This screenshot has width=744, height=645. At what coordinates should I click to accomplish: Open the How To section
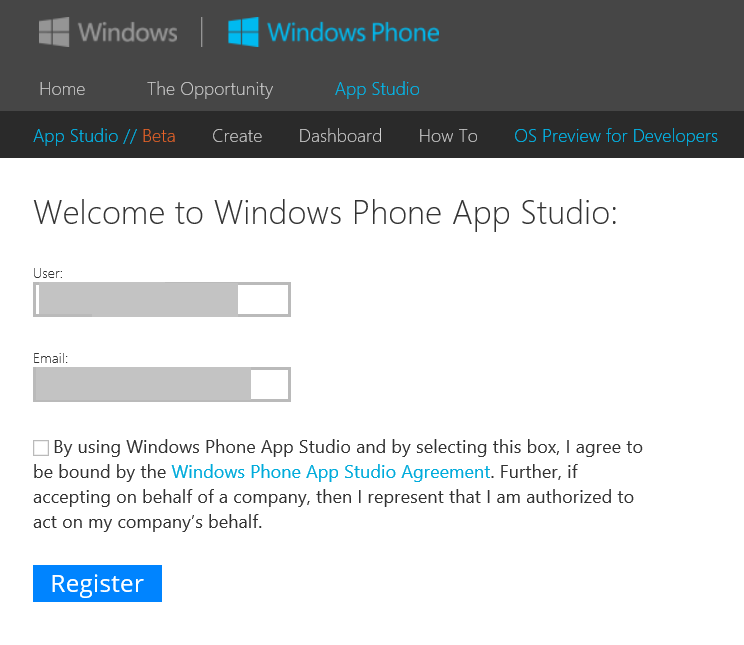pos(448,136)
